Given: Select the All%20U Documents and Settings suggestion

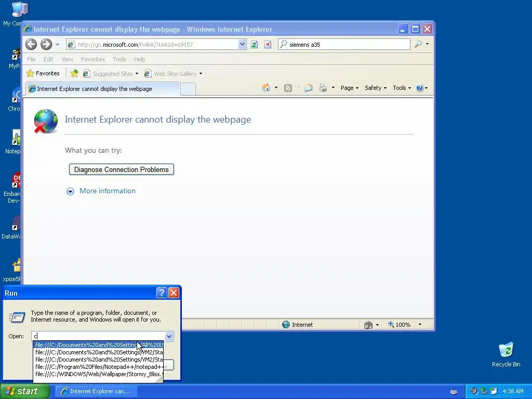Looking at the screenshot, I should [x=99, y=345].
